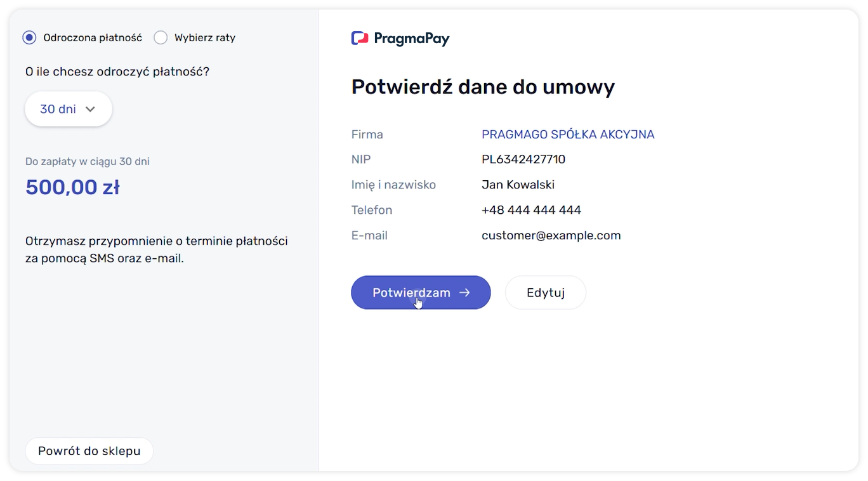
Task: Click the NIP number PL6342427710
Action: coord(523,159)
